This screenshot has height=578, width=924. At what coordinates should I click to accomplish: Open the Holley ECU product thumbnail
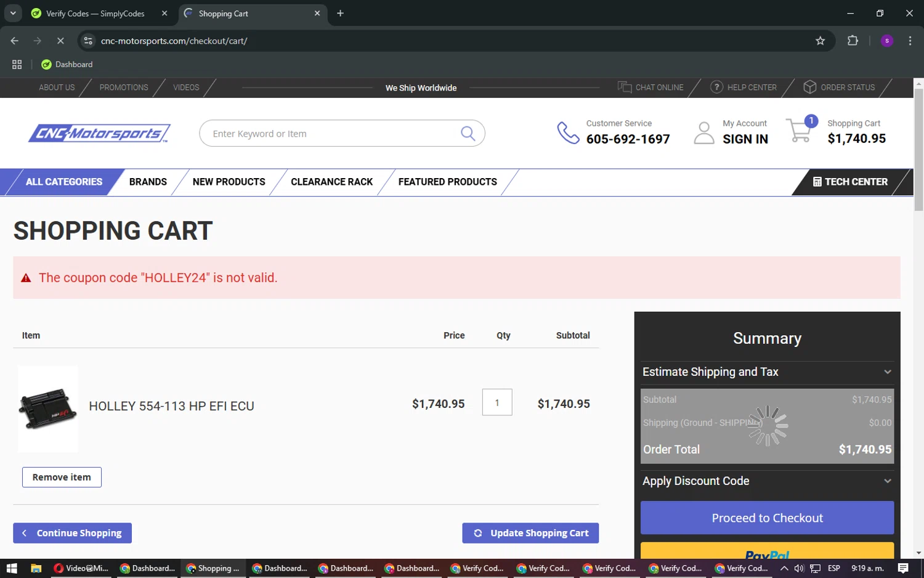tap(48, 409)
